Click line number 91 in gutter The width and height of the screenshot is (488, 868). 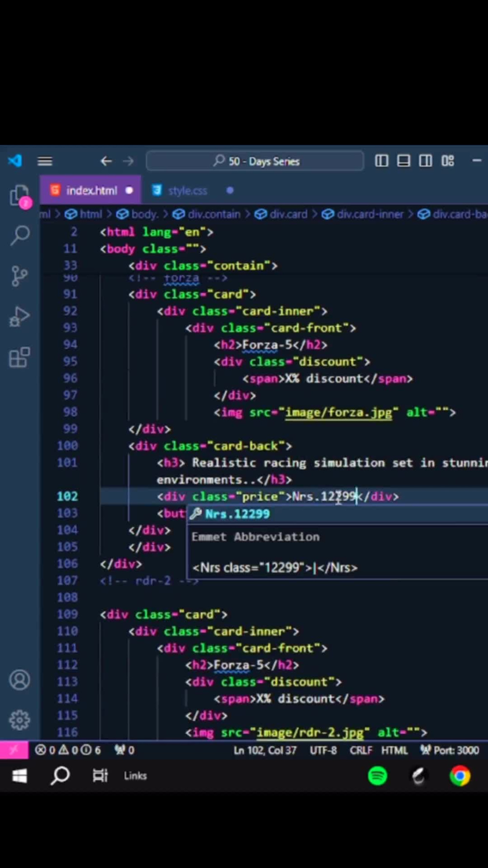pyautogui.click(x=70, y=294)
